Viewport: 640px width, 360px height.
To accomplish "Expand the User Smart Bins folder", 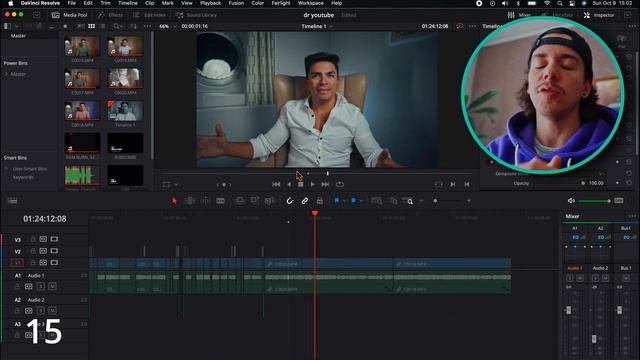I will click(7, 169).
